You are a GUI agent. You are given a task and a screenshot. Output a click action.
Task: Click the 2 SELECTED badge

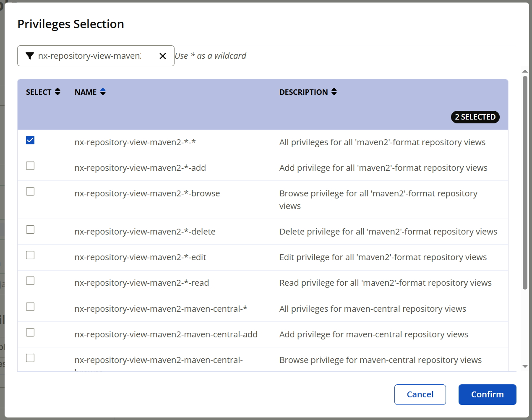pos(475,117)
